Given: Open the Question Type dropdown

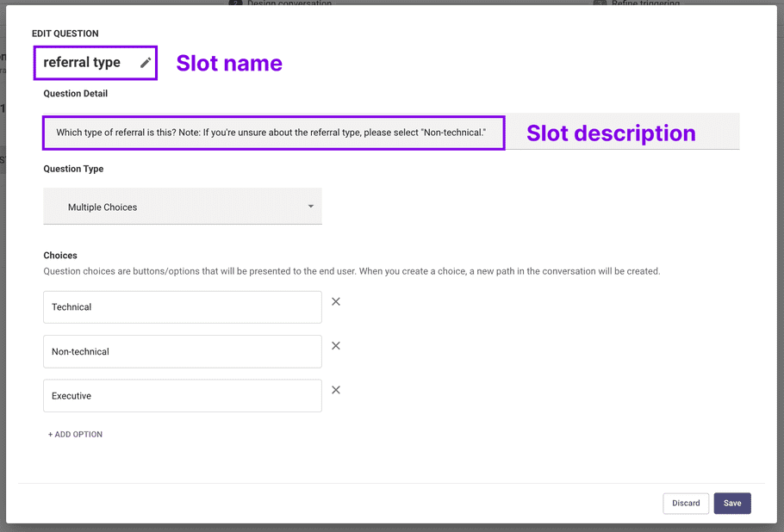Looking at the screenshot, I should point(183,207).
